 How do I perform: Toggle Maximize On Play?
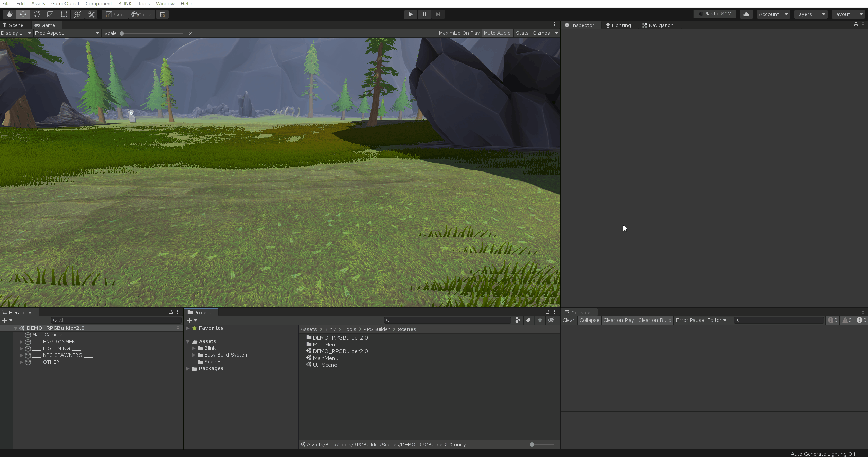(x=459, y=33)
